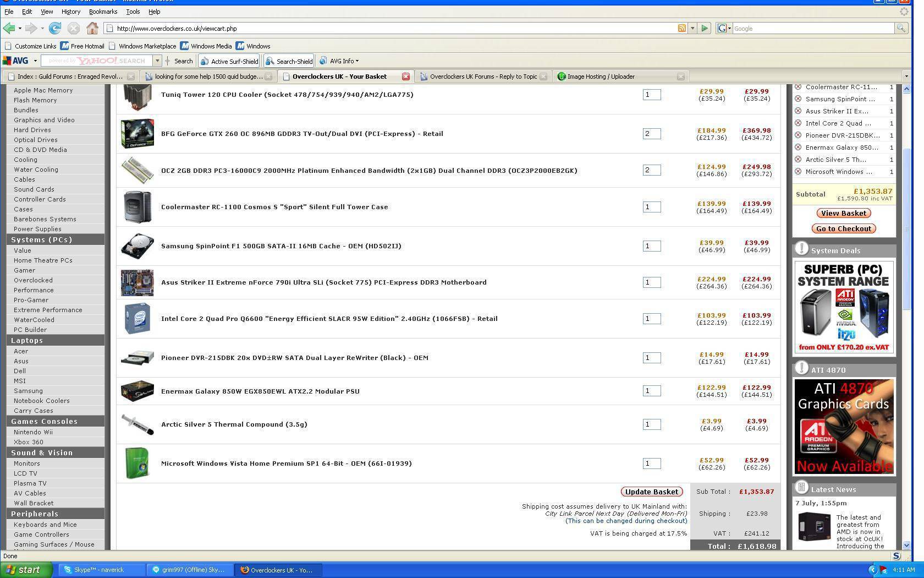The width and height of the screenshot is (924, 578).
Task: Click the Google search magnifier icon
Action: click(901, 28)
